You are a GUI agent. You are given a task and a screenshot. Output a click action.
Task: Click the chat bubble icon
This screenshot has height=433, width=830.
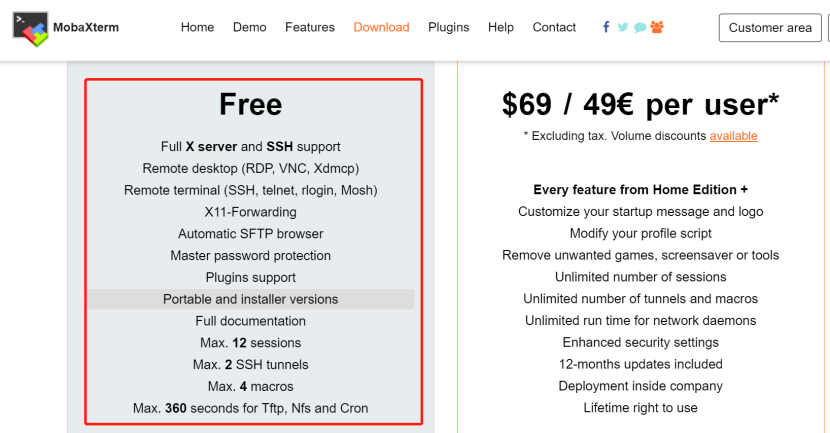[x=640, y=28]
